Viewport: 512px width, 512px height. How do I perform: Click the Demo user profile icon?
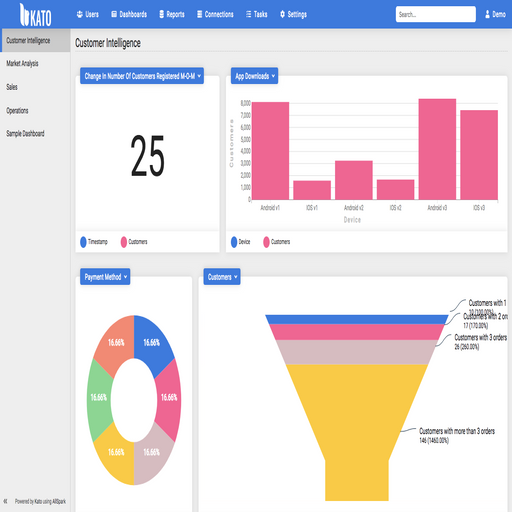click(x=487, y=14)
